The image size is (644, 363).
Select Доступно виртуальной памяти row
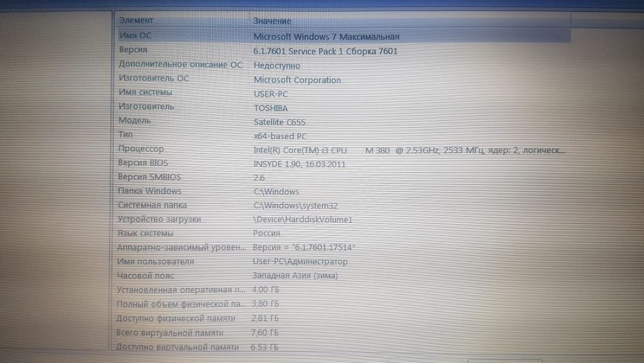(x=178, y=347)
